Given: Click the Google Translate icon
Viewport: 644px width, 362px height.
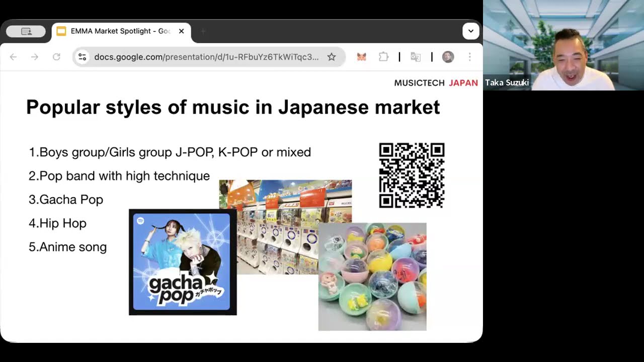Looking at the screenshot, I should pyautogui.click(x=415, y=57).
